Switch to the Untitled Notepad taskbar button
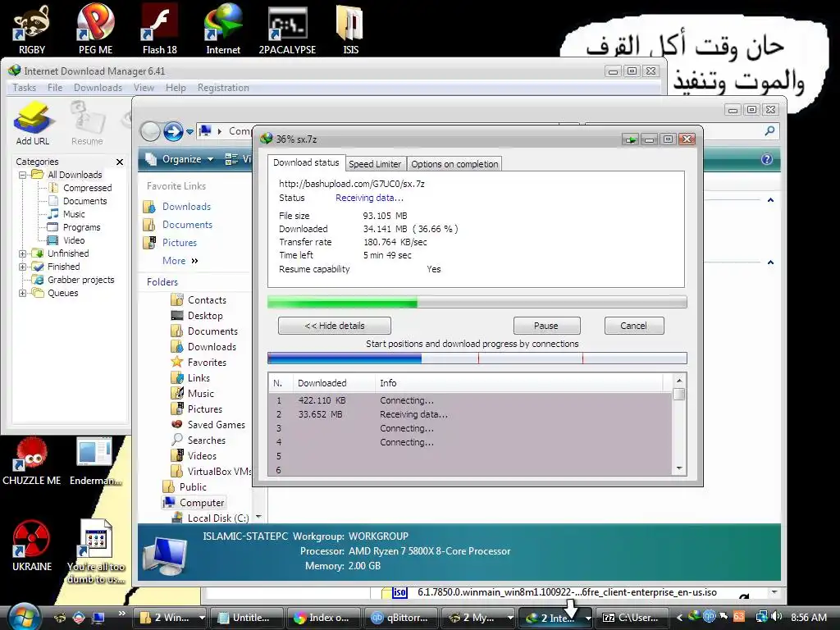This screenshot has height=630, width=840. [245, 618]
